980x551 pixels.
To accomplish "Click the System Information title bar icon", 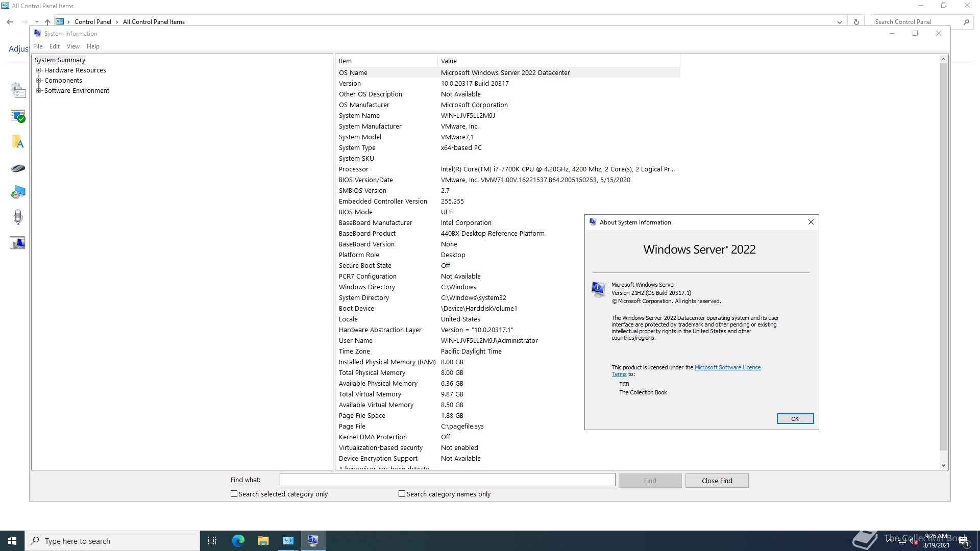I will 37,33.
